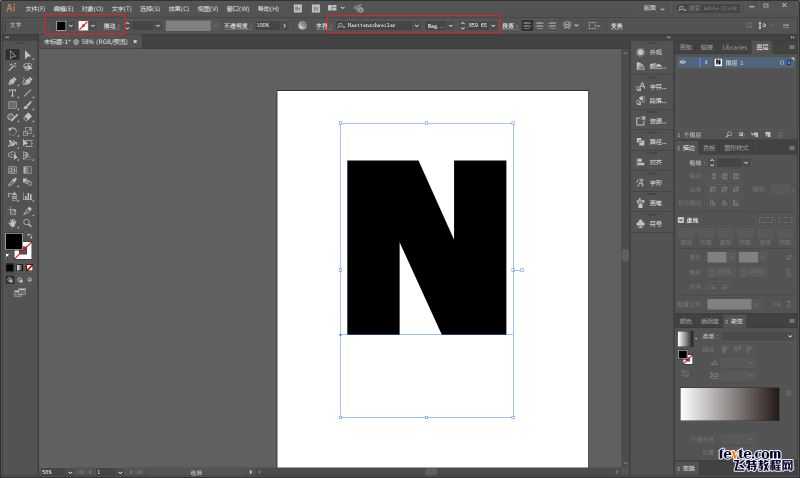Click the black fill swatch in toolbox
Viewport: 800px width, 478px height.
click(13, 241)
